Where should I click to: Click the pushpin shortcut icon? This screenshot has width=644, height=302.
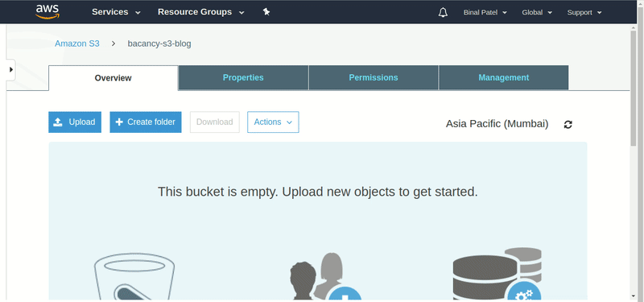click(x=266, y=12)
